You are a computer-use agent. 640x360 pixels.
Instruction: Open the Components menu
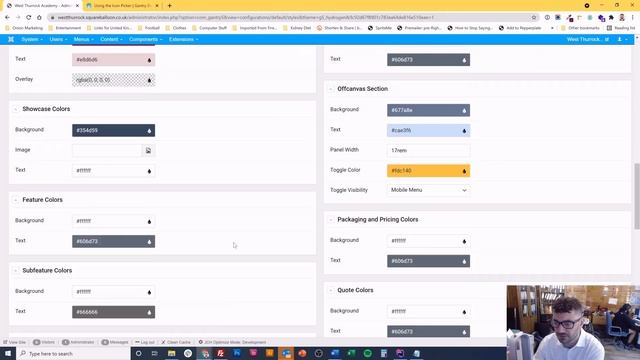tap(145, 39)
